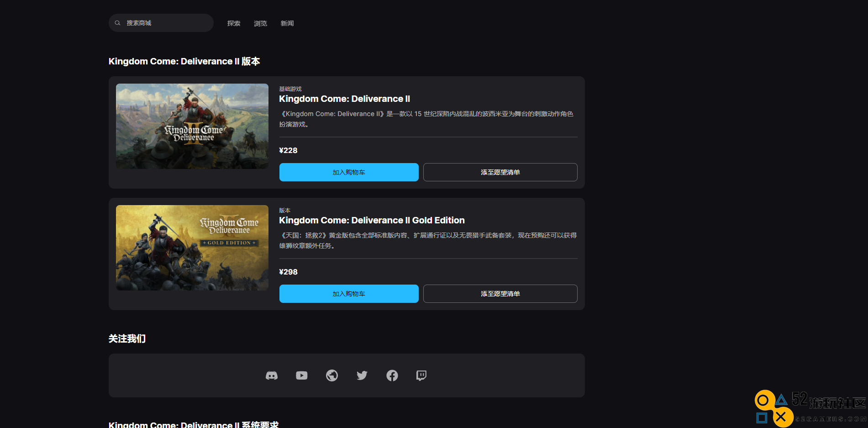This screenshot has height=428, width=868.
Task: Select the ¥298 price text
Action: (289, 272)
